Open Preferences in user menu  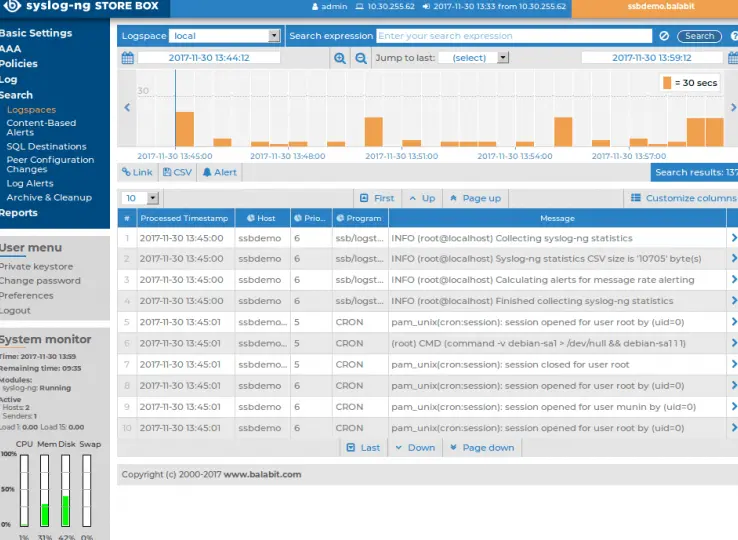coord(26,296)
